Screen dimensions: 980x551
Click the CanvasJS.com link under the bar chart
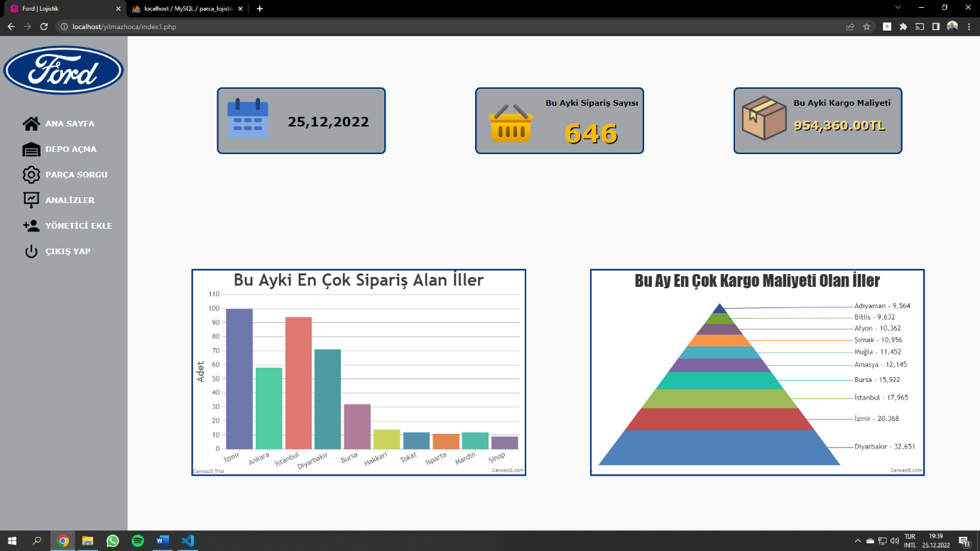coord(508,470)
